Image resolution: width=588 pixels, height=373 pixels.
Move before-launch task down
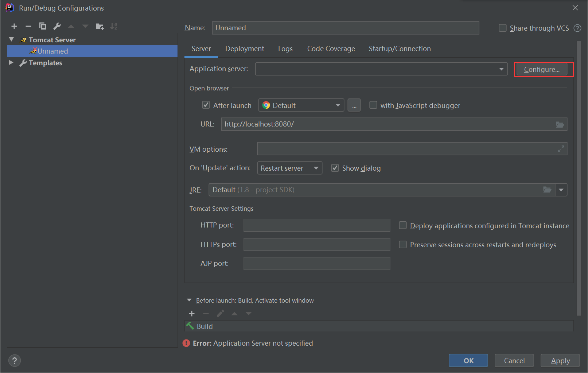click(x=249, y=314)
